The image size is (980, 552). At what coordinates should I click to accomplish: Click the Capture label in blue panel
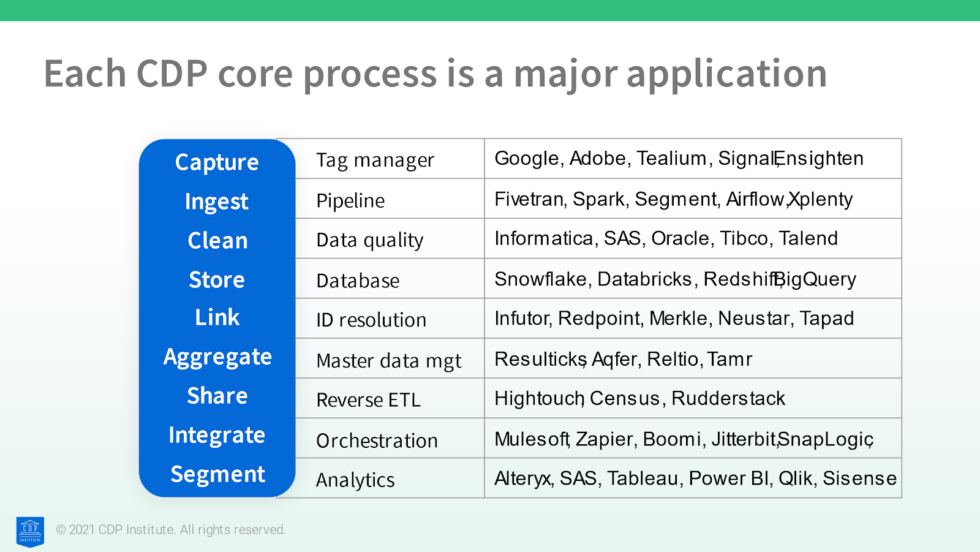(x=217, y=162)
